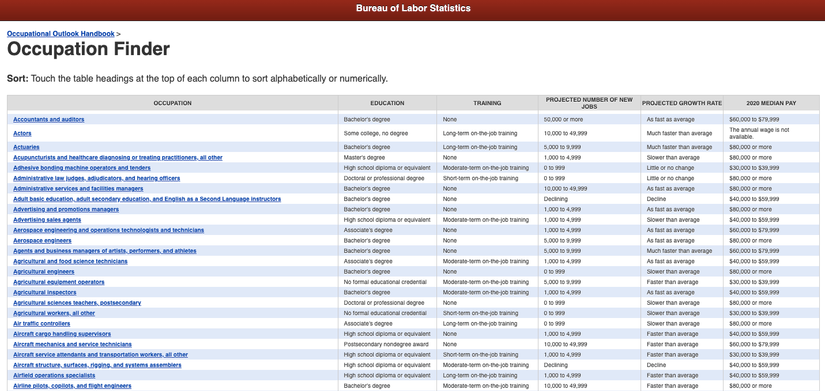825x391 pixels.
Task: Click '$60,000 to $79,999' in Accountants row
Action: click(x=754, y=119)
